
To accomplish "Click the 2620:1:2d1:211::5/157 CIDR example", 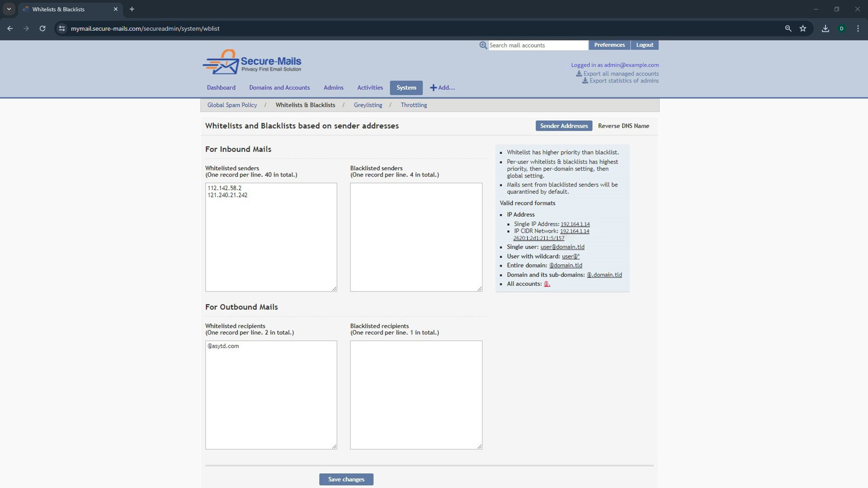I will [538, 238].
